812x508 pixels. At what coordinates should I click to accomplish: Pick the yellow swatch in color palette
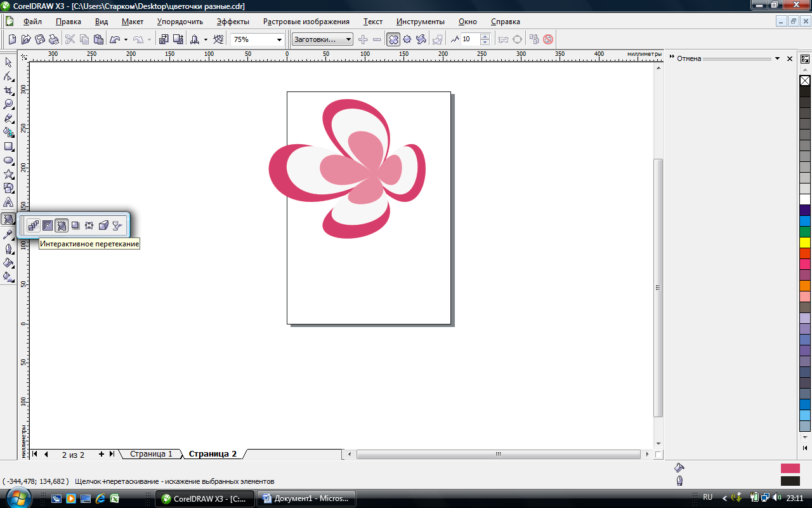click(x=805, y=243)
